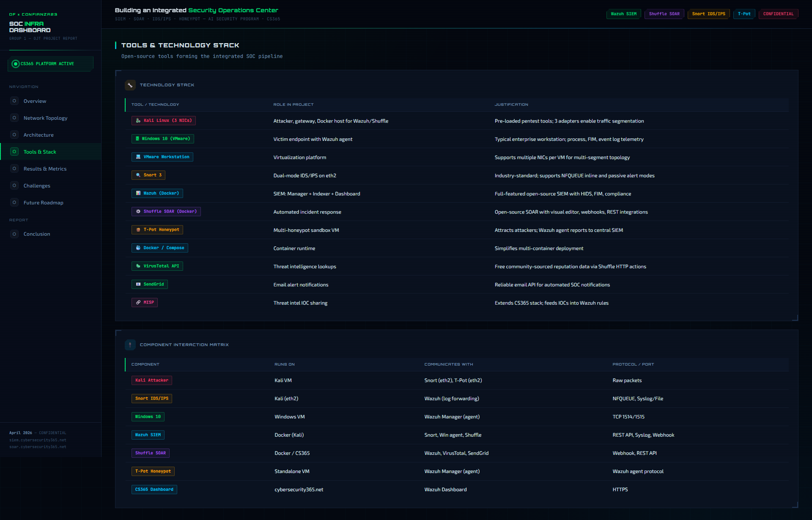
Task: Click the Challenges nav bullet icon
Action: click(x=14, y=186)
